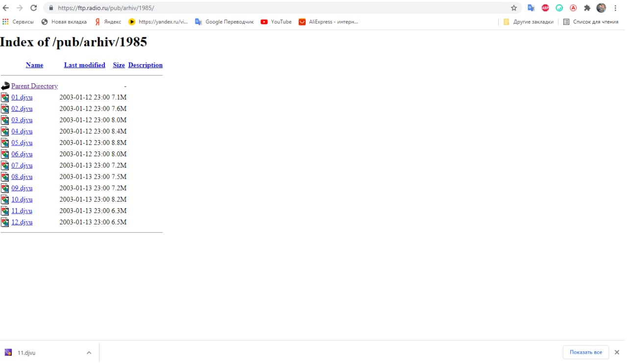
Task: Click the red circle A extension icon
Action: 573,8
